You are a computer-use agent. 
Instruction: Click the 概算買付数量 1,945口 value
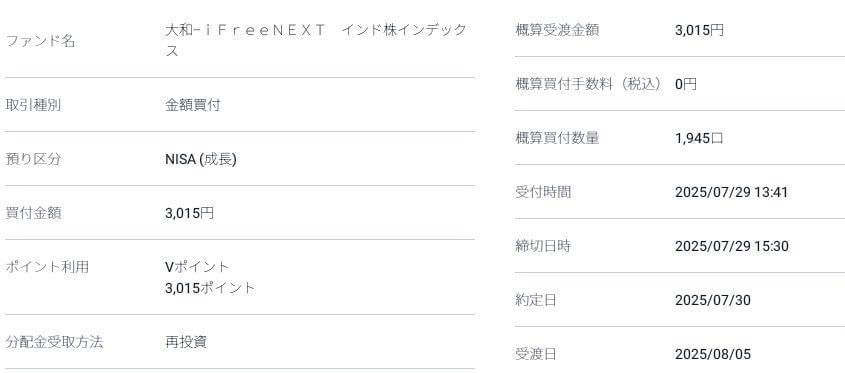click(699, 138)
